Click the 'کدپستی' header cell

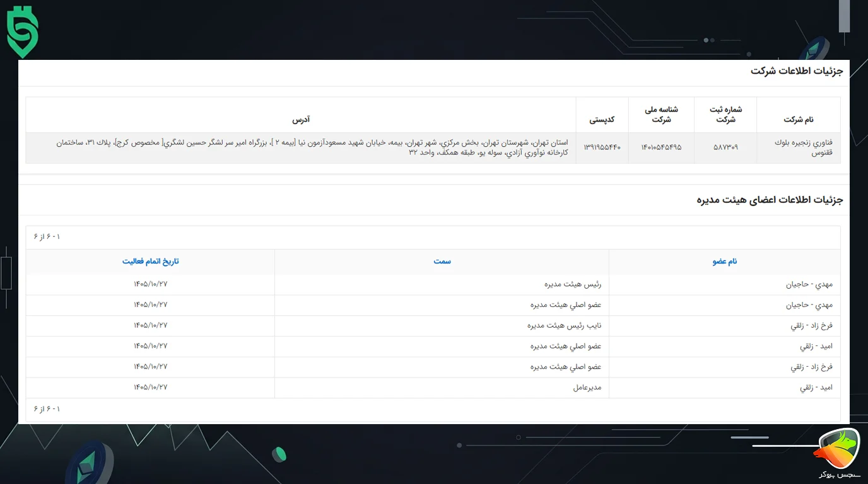[x=602, y=115]
